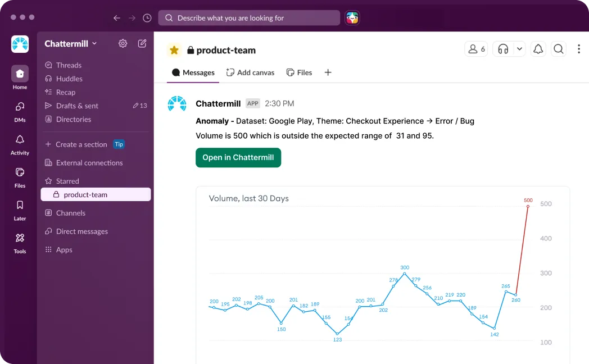This screenshot has height=364, width=589.
Task: Click the 123 low data point on chart
Action: pyautogui.click(x=337, y=334)
